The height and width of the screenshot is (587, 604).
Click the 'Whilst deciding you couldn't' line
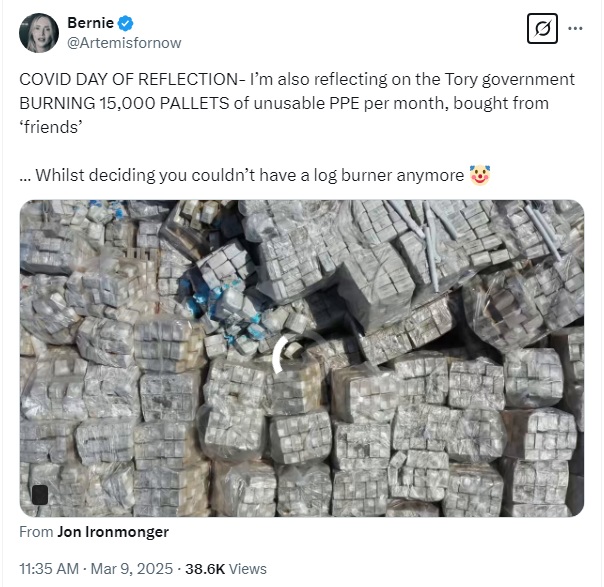click(x=139, y=175)
